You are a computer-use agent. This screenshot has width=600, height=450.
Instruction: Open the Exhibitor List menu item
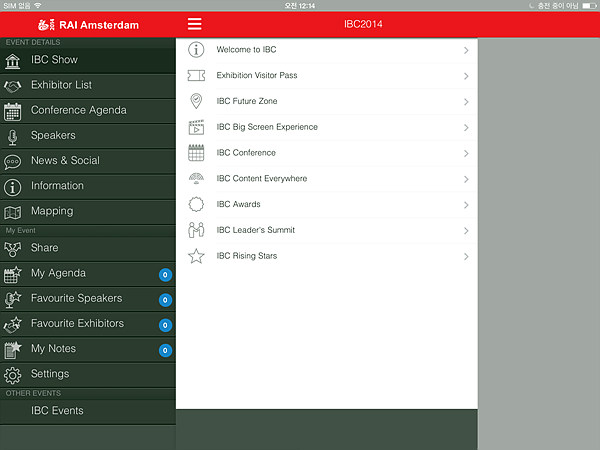point(88,86)
